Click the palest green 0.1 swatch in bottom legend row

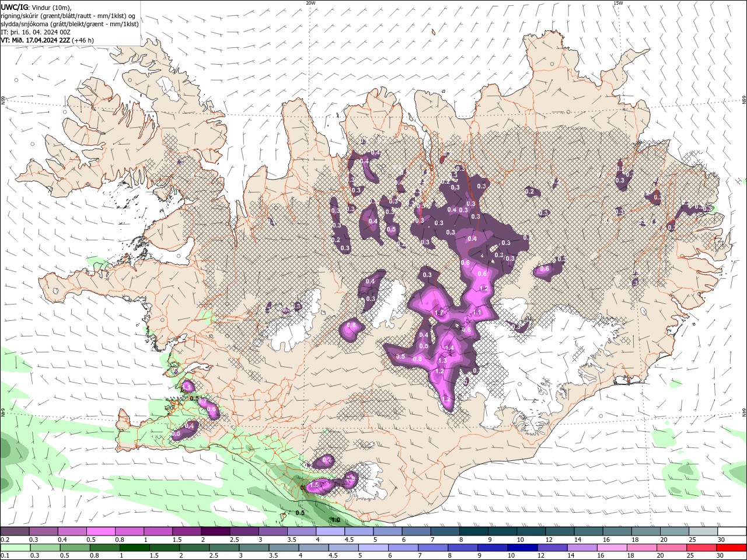tap(15, 548)
